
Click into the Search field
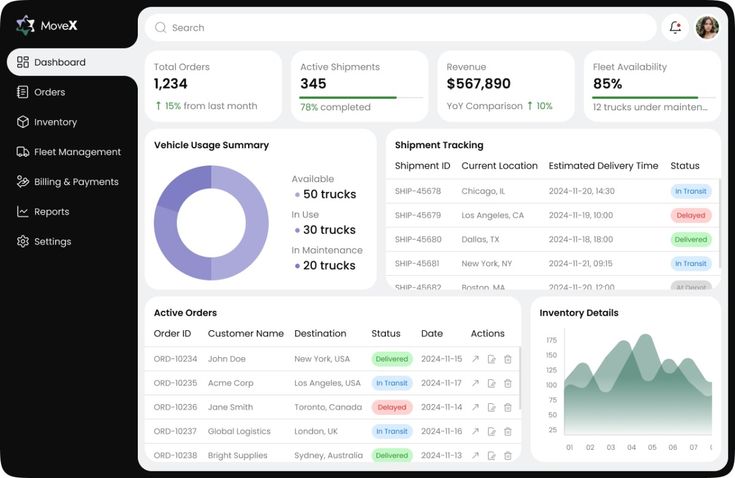click(401, 28)
